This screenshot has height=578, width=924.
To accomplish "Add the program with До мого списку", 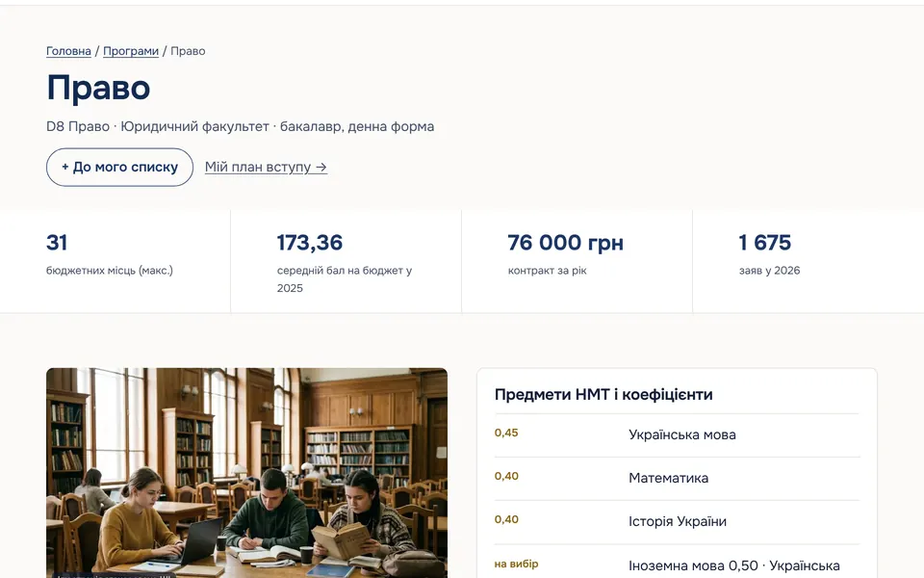I will click(x=119, y=167).
